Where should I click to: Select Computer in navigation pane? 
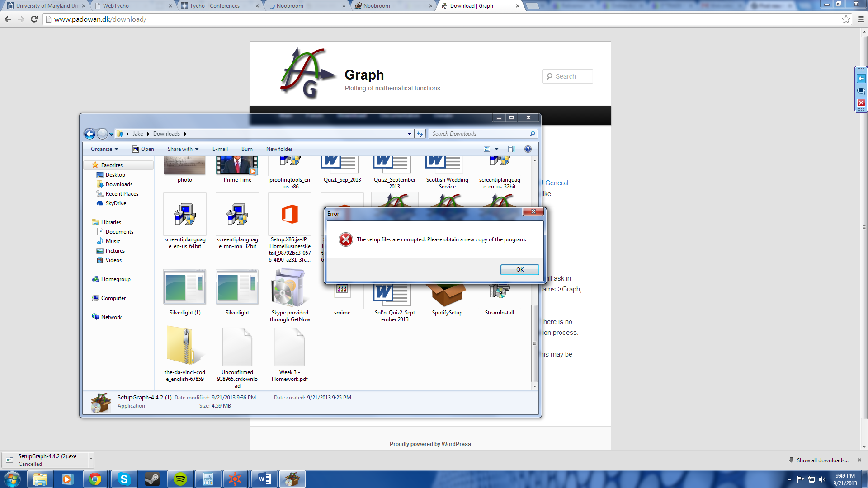coord(113,298)
